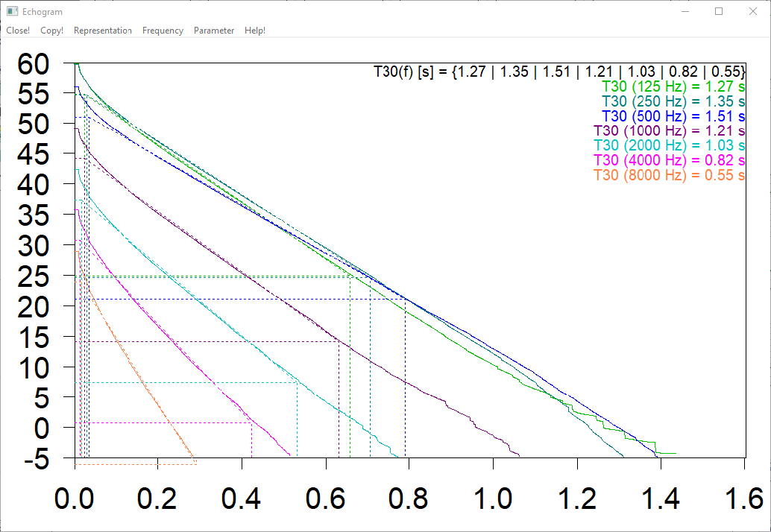Open the Parameter menu
The height and width of the screenshot is (532, 771).
pyautogui.click(x=214, y=31)
